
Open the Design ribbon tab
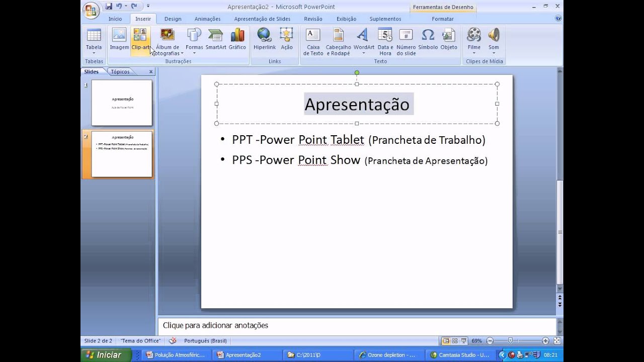[173, 19]
